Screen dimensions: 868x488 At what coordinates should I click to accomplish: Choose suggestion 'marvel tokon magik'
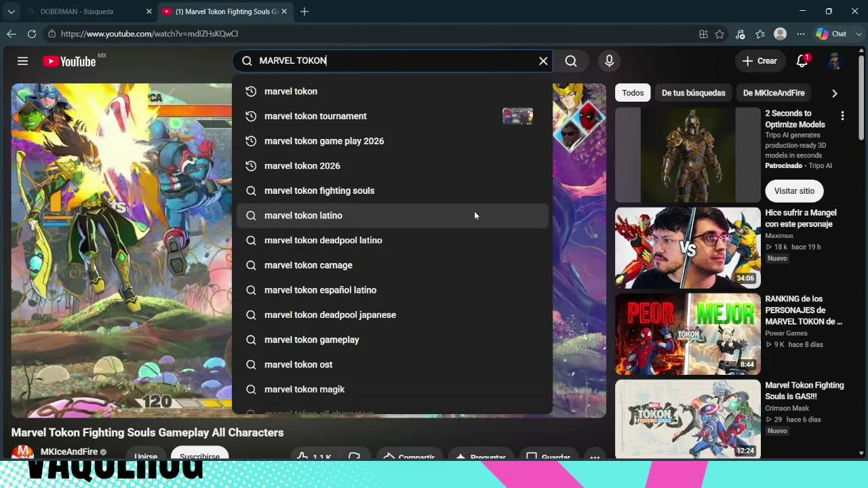click(393, 390)
